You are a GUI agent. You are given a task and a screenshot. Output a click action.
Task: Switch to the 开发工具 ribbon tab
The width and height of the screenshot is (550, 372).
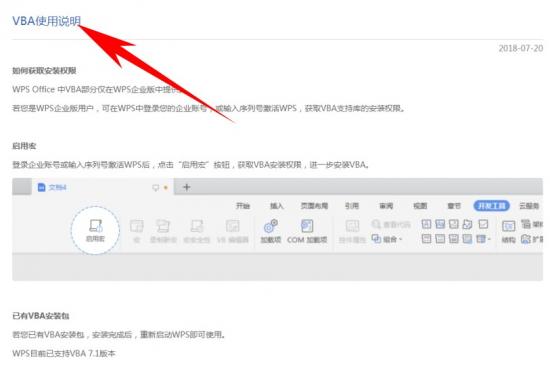[491, 206]
